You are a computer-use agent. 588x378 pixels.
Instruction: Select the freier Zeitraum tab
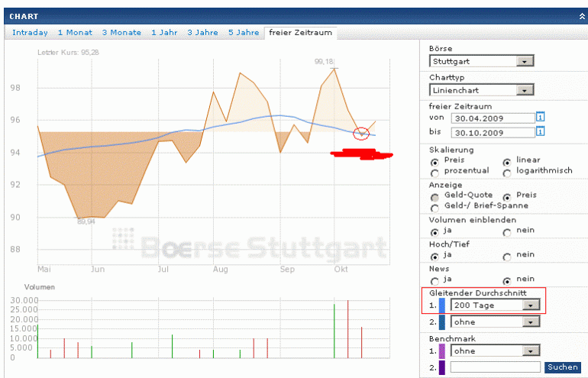tap(300, 33)
